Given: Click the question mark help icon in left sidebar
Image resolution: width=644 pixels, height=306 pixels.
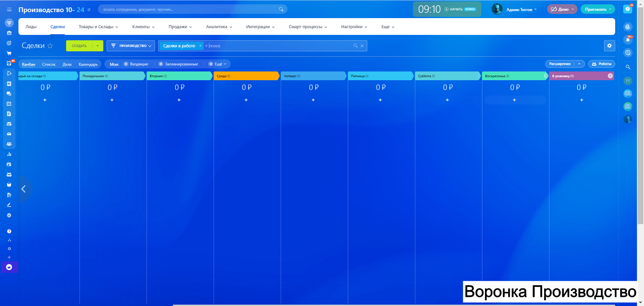Looking at the screenshot, I should 9,231.
